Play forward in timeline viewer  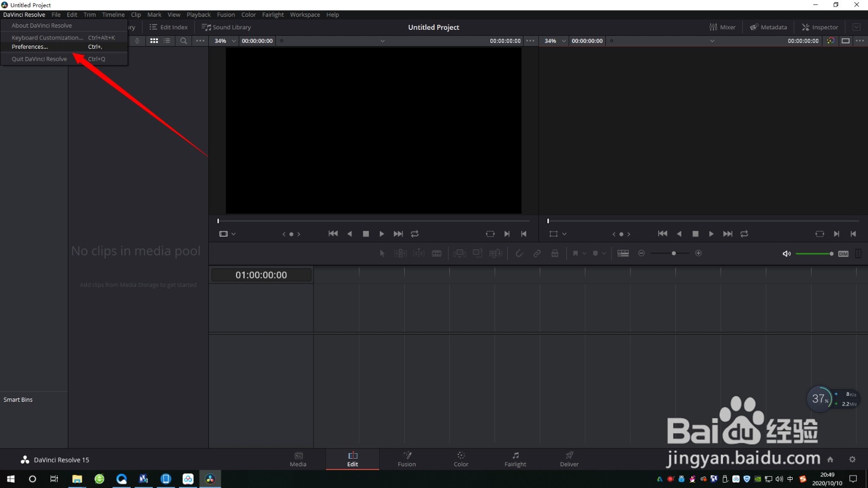click(x=711, y=234)
